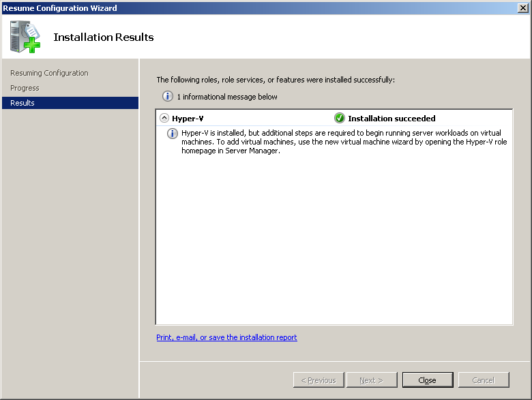Click the green Installation succeeded checkmark icon

click(340, 118)
